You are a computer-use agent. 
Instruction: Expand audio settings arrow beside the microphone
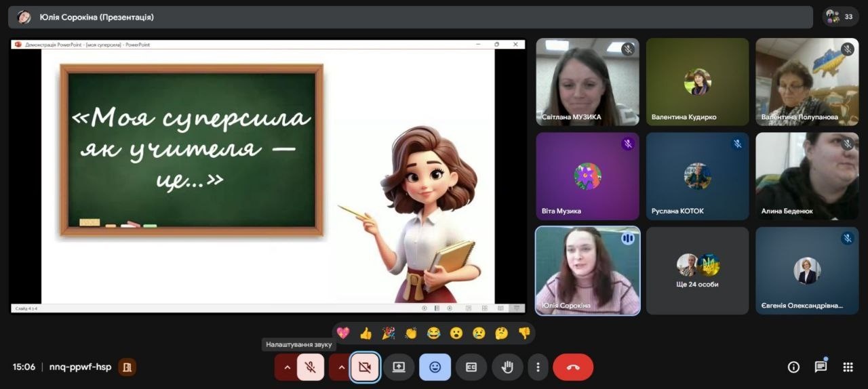coord(286,367)
